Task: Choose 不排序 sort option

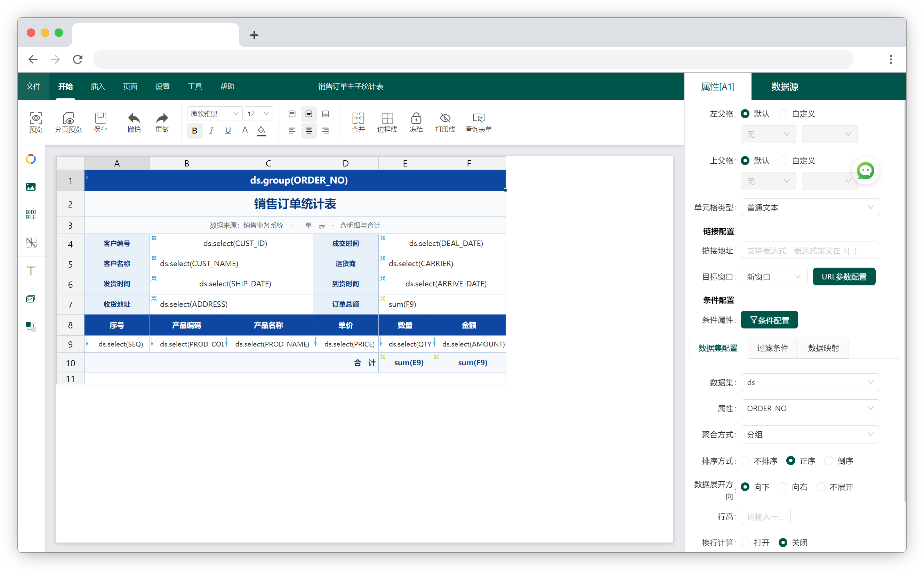Action: 745,461
